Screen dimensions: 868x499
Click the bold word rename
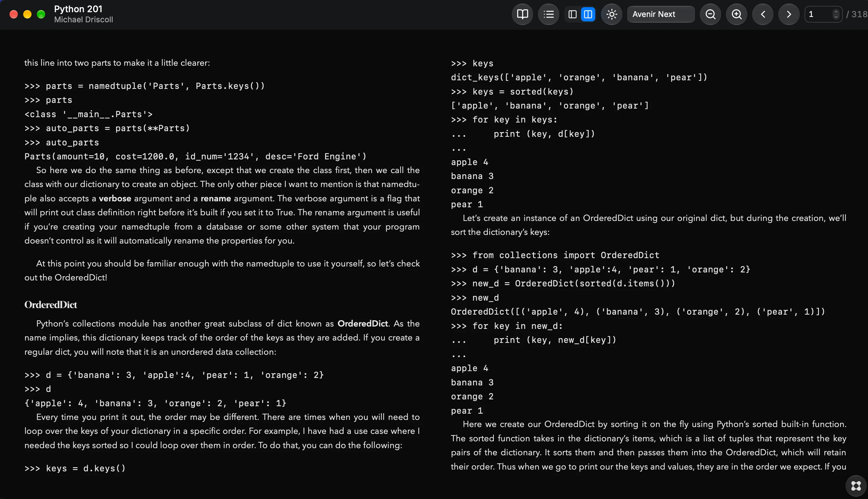point(216,198)
